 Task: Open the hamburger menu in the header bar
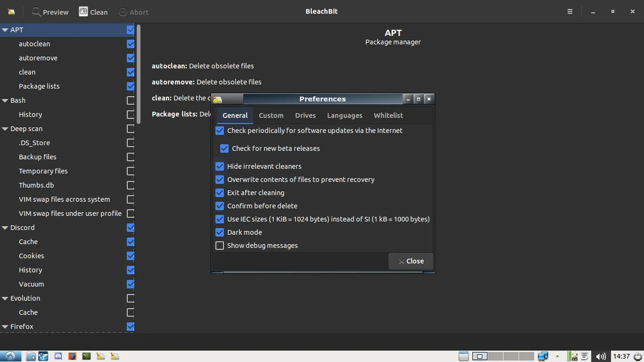click(x=570, y=12)
